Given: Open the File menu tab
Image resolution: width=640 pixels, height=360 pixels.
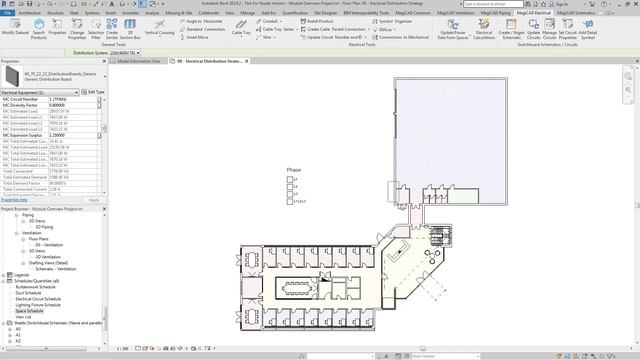Looking at the screenshot, I should (7, 13).
